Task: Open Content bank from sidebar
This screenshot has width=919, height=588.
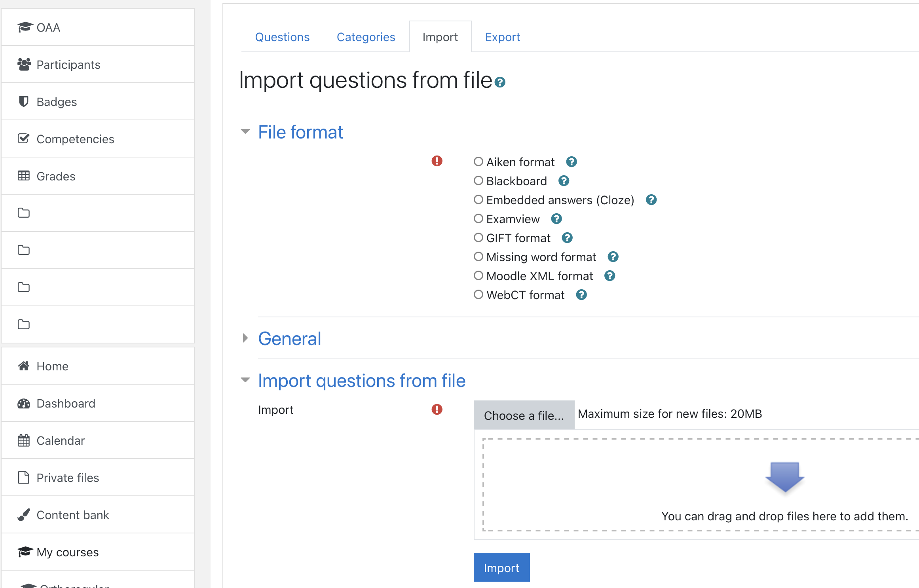Action: pos(73,515)
